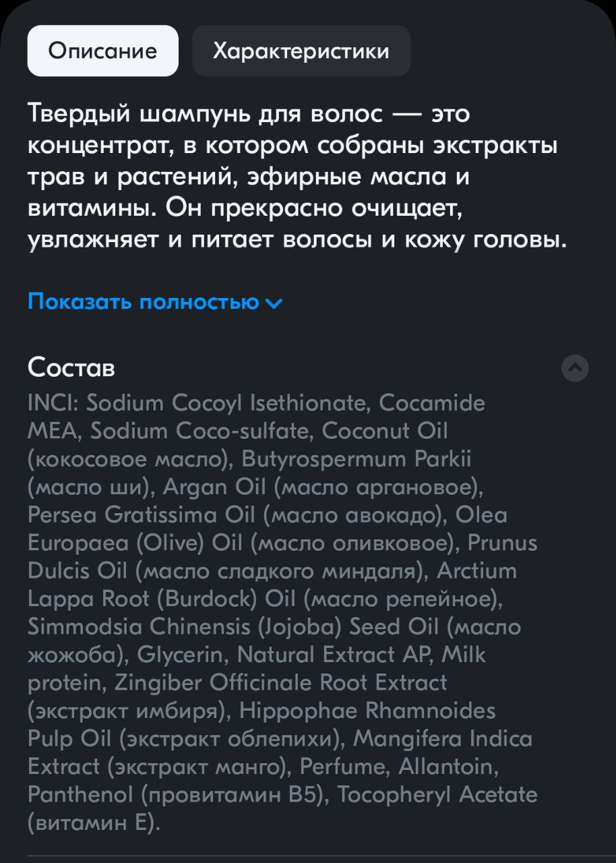The height and width of the screenshot is (863, 616).
Task: Click the Твердый шампунь description paragraph
Action: pos(297,177)
